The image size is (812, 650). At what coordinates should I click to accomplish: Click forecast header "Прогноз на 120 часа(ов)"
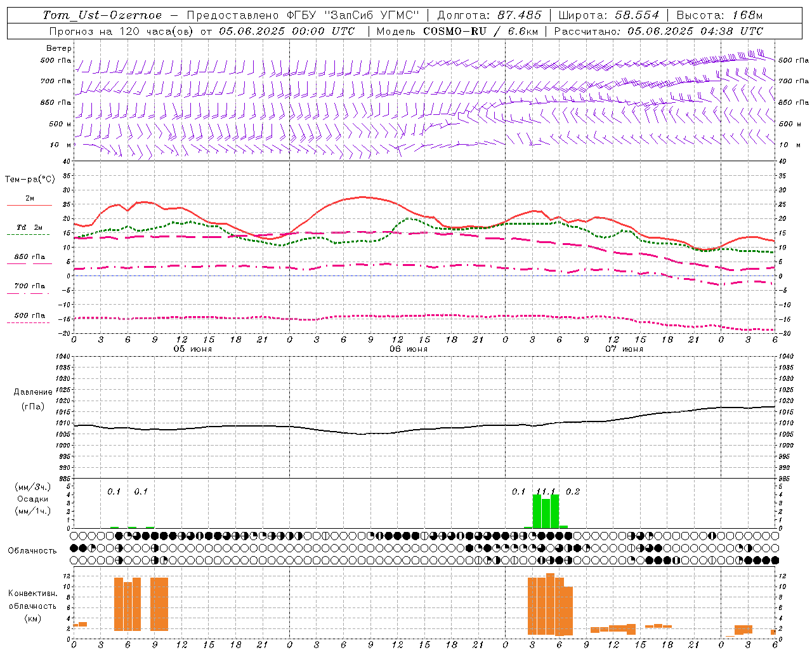point(122,31)
